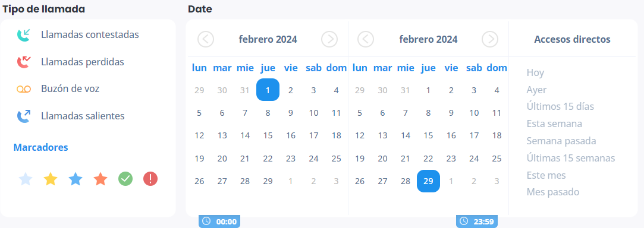The width and height of the screenshot is (644, 228).
Task: Choose the Hoy shortcut
Action: pyautogui.click(x=535, y=73)
